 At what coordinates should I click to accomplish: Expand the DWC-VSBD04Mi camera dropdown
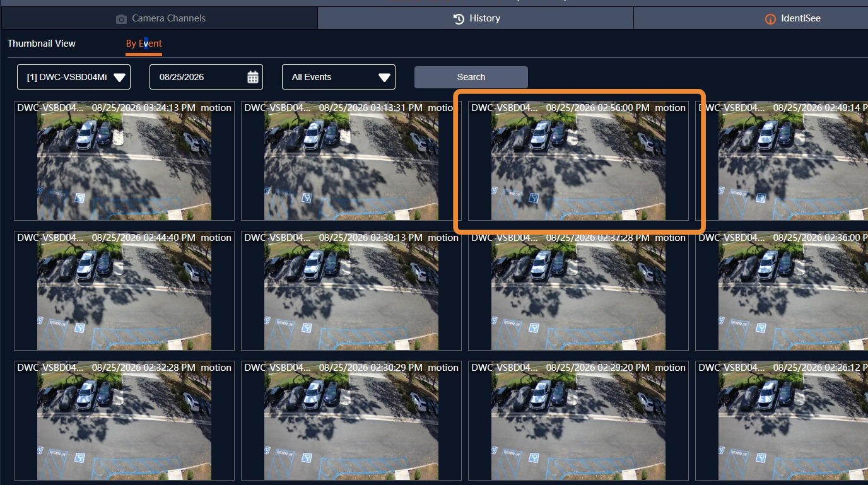[74, 77]
